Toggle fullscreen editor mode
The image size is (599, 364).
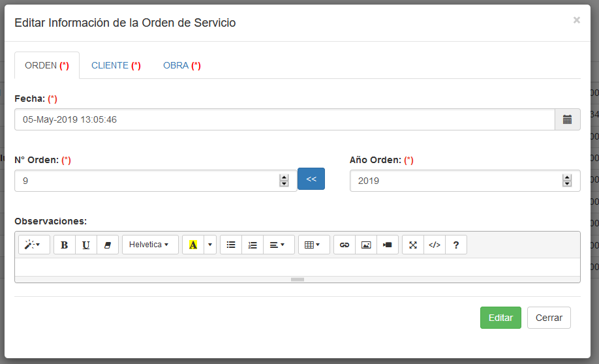pyautogui.click(x=413, y=245)
